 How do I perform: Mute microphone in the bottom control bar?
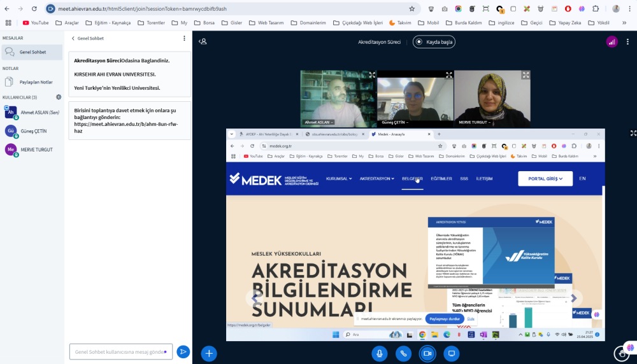(379, 353)
